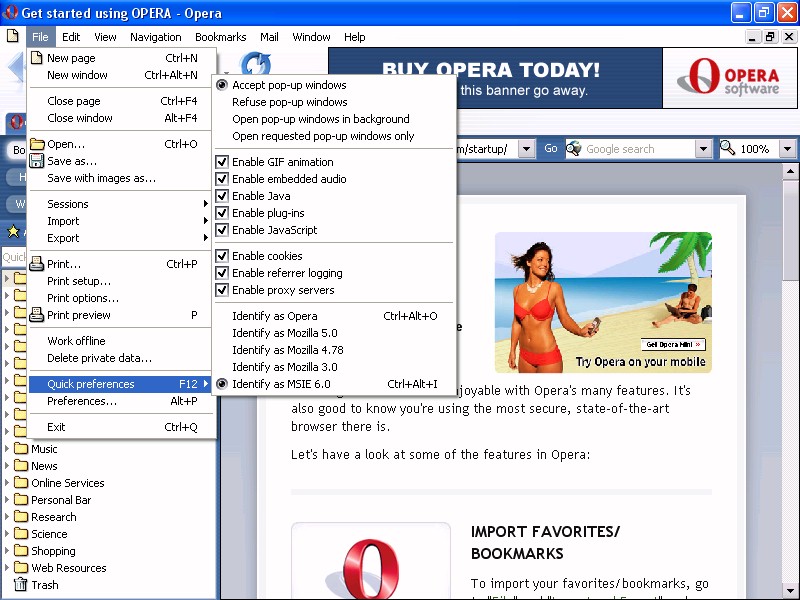
Task: Select Identify as Mozilla 5.0
Action: tap(334, 333)
